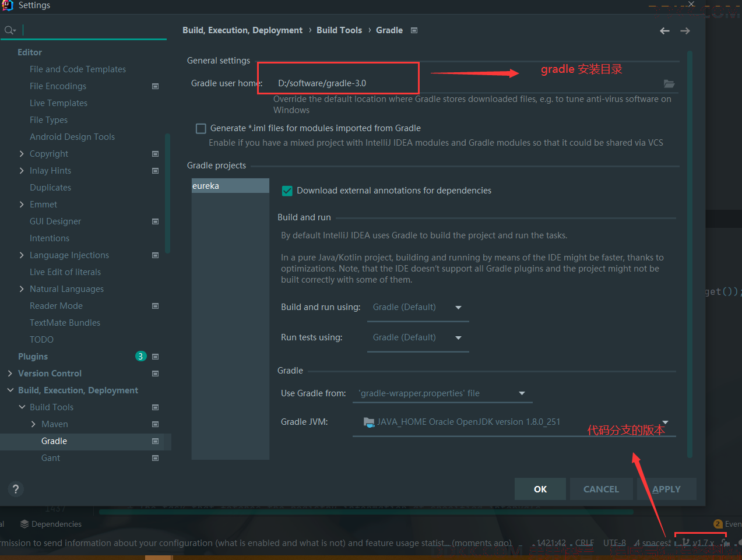Click project icon next to Gant
Viewport: 742px width, 560px height.
click(x=155, y=458)
